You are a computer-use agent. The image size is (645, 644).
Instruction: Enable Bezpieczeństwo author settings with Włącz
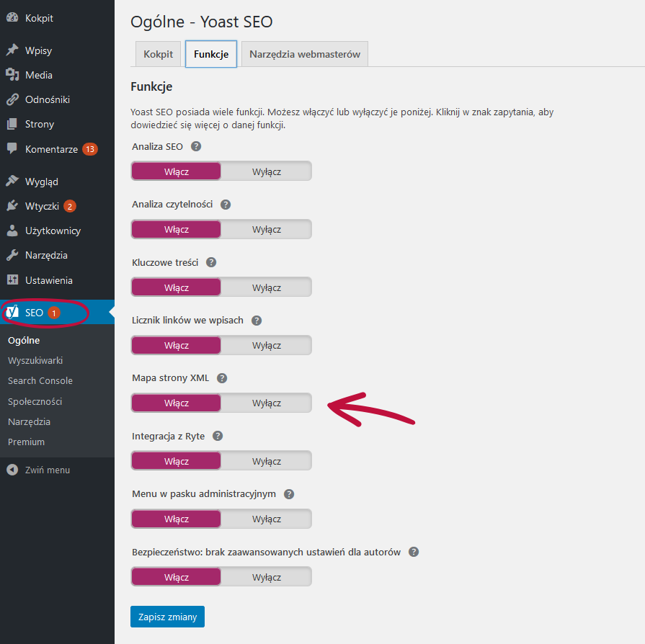pyautogui.click(x=176, y=577)
